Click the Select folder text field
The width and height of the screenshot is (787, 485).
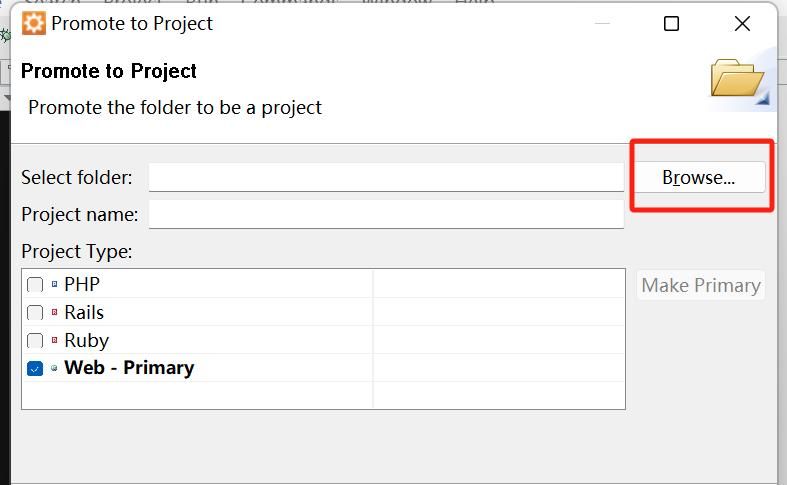386,178
